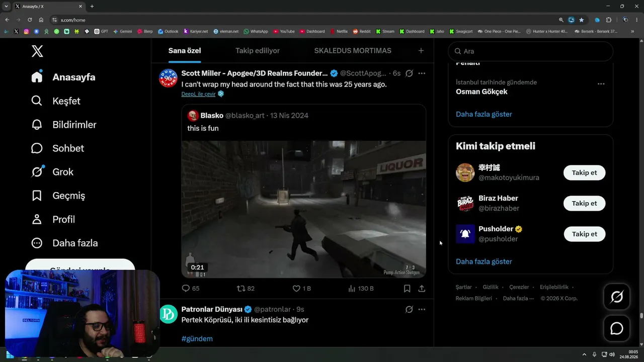Like Scott Miller's post
The height and width of the screenshot is (362, 644).
[302, 289]
